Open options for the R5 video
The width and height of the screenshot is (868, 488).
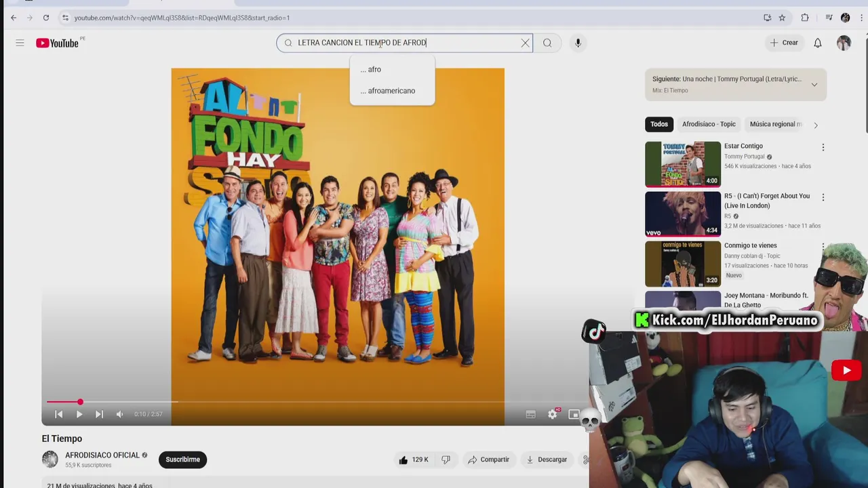point(823,197)
